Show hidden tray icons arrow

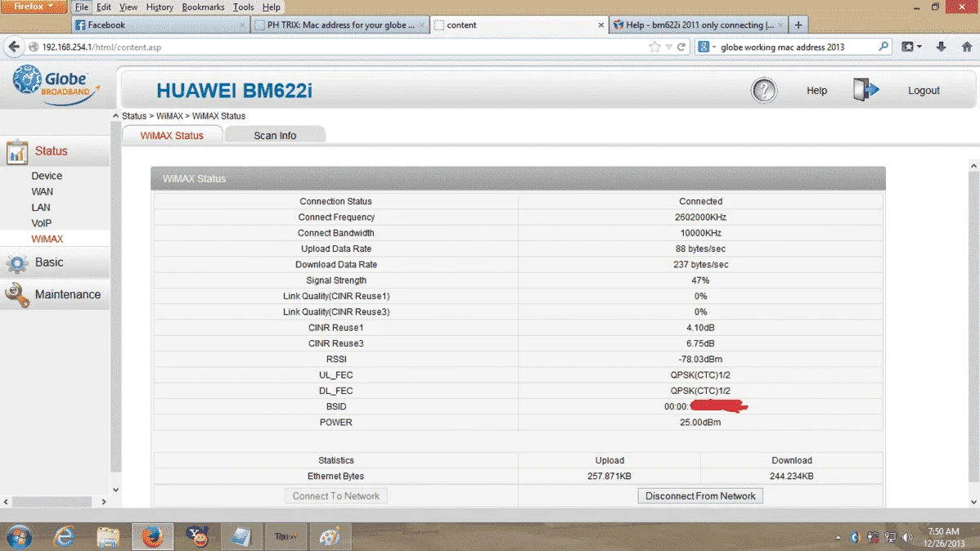[x=838, y=537]
